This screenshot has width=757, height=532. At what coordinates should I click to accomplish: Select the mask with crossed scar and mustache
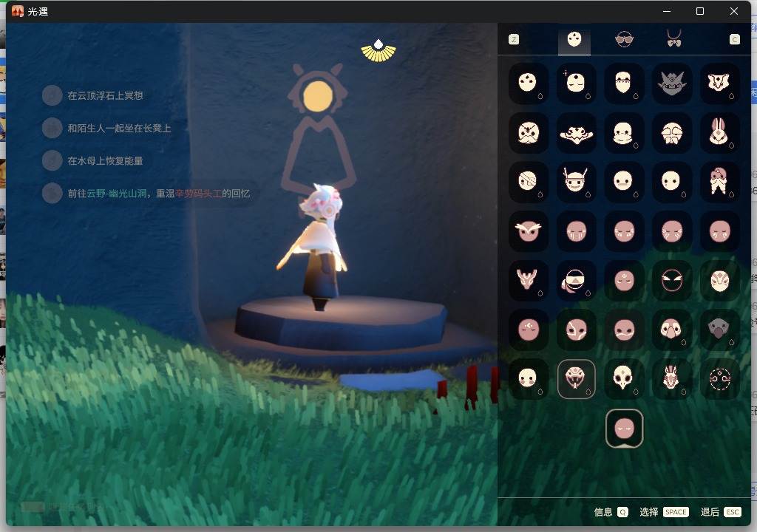coord(528,133)
